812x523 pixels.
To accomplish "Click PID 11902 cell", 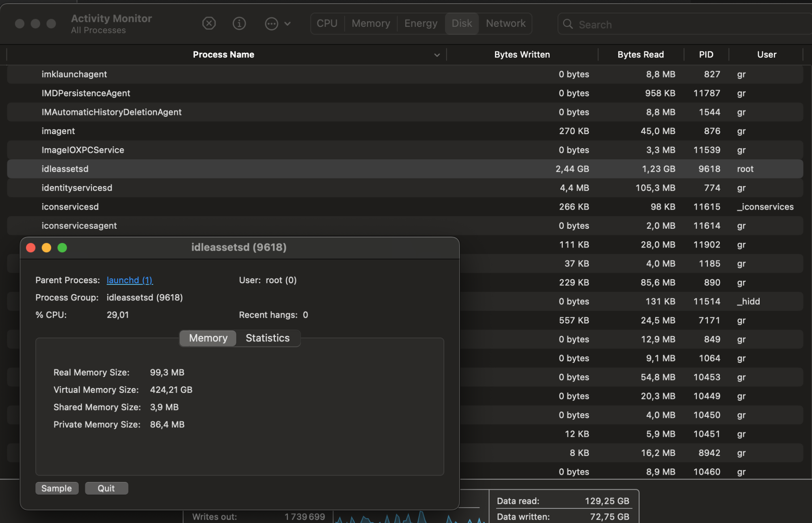I will pos(707,245).
